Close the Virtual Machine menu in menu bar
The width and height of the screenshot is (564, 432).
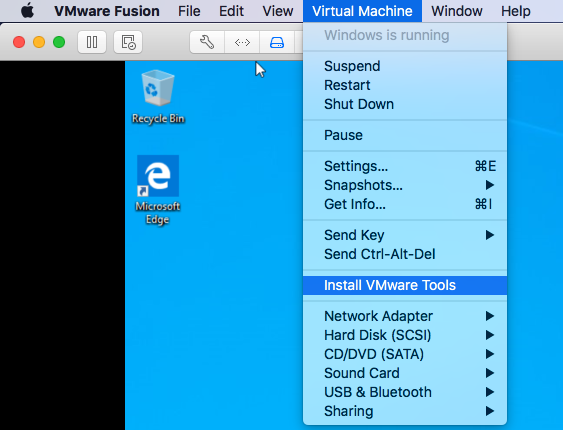(x=362, y=11)
